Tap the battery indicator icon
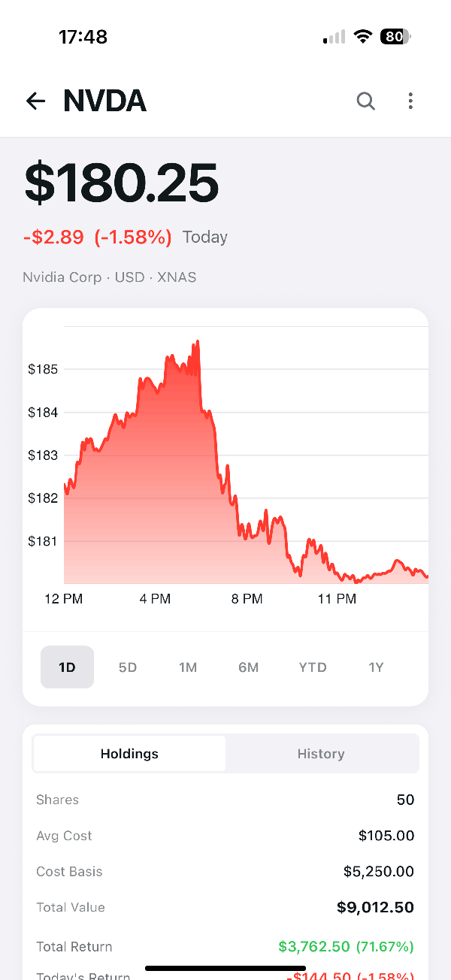This screenshot has width=451, height=980. click(395, 37)
